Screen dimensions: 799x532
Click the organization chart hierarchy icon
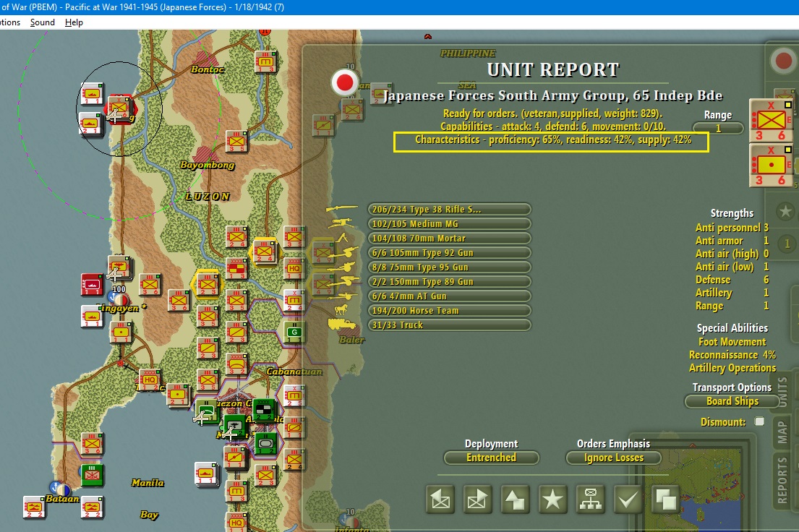click(x=591, y=499)
